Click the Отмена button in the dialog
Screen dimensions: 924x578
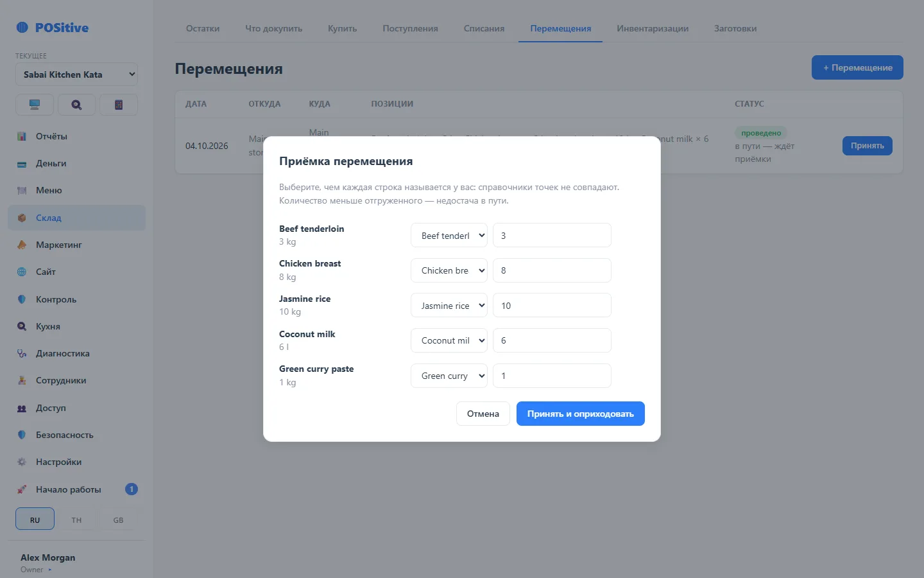(x=483, y=414)
